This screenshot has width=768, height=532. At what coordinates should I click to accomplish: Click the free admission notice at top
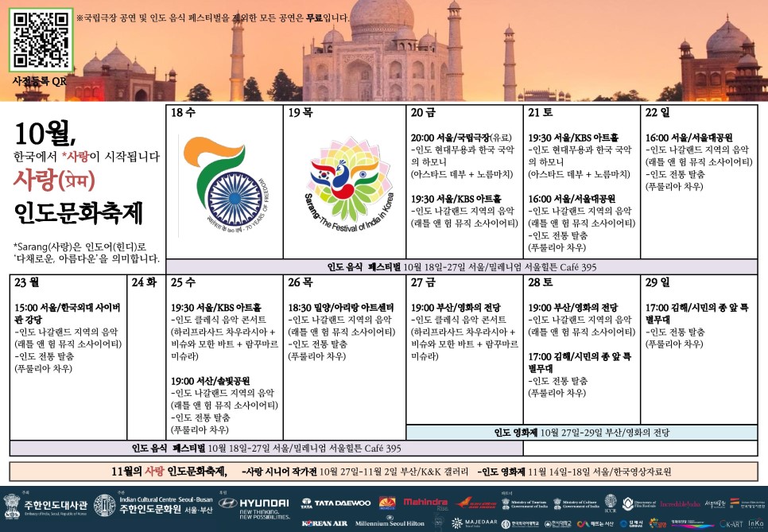tap(213, 18)
